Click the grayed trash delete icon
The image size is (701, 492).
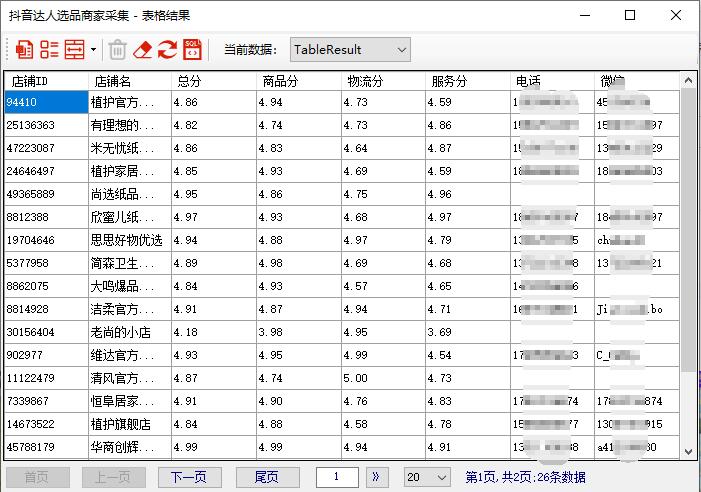click(x=117, y=49)
